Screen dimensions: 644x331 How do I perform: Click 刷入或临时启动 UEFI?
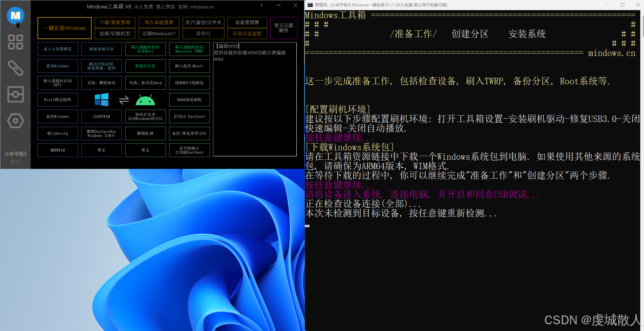point(58,83)
